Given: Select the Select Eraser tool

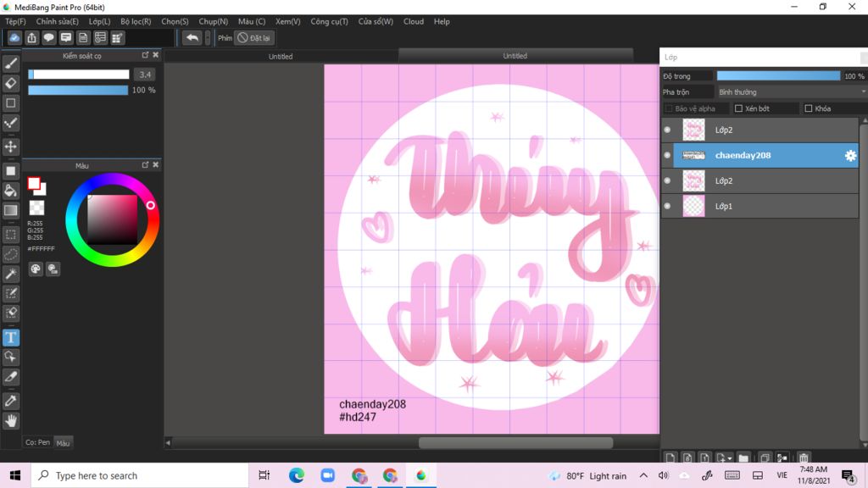Looking at the screenshot, I should click(10, 313).
